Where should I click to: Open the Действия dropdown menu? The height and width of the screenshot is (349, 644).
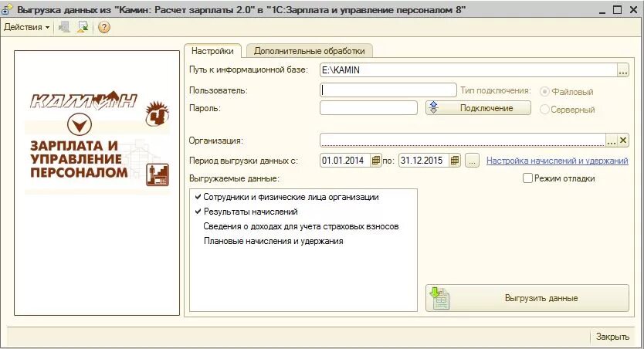click(27, 28)
